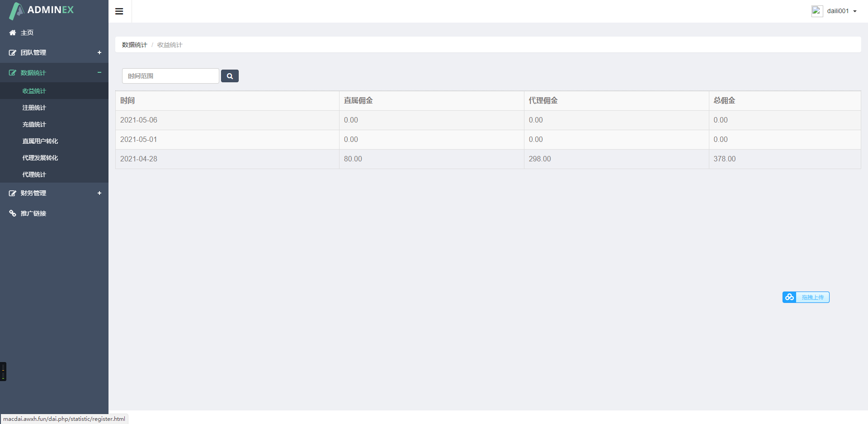Image resolution: width=868 pixels, height=424 pixels.
Task: Click the AdminEx logo
Action: (x=42, y=10)
